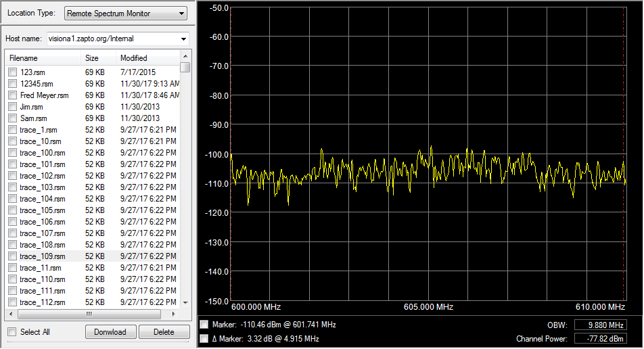Click the Modified column header
644x349 pixels.
(x=145, y=58)
